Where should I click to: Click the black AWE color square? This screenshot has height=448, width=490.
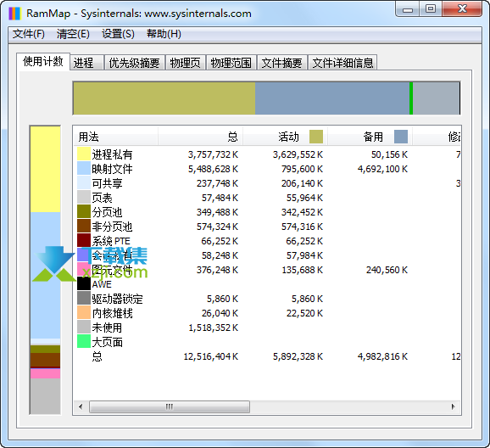[84, 283]
